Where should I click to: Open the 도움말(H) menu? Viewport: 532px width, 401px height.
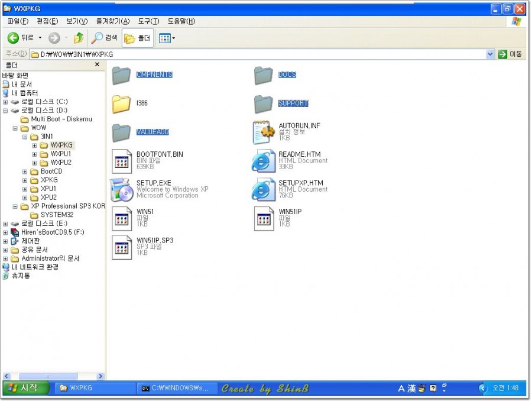pos(181,21)
